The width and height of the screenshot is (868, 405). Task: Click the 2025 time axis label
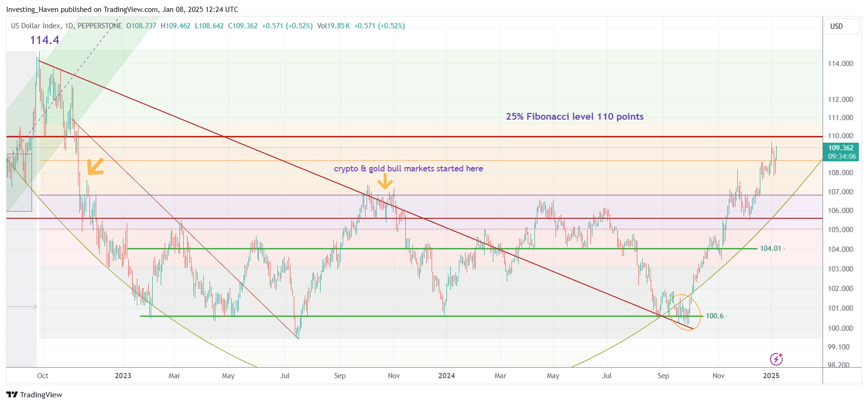tap(771, 376)
